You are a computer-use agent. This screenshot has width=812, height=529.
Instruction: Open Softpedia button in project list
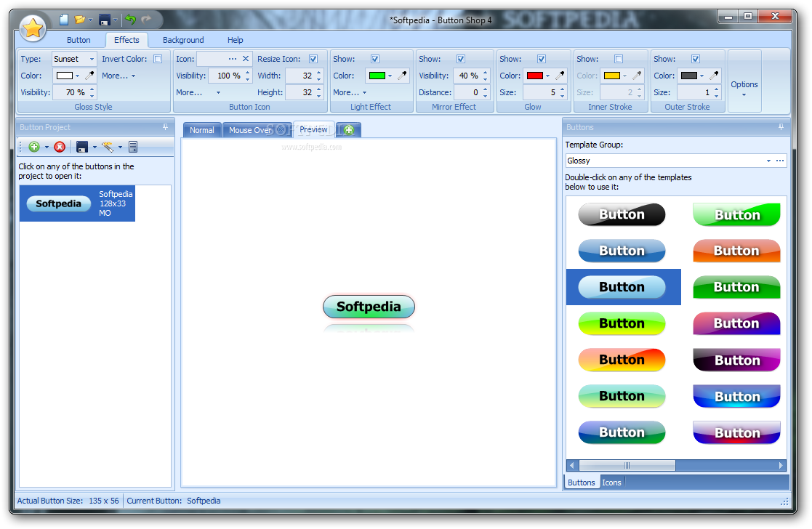(77, 203)
